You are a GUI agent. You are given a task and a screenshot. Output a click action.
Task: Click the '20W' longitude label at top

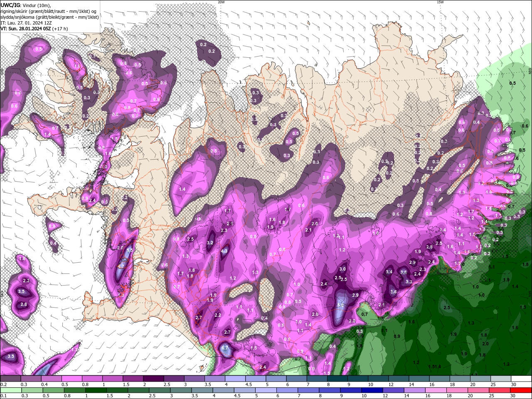[221, 2]
